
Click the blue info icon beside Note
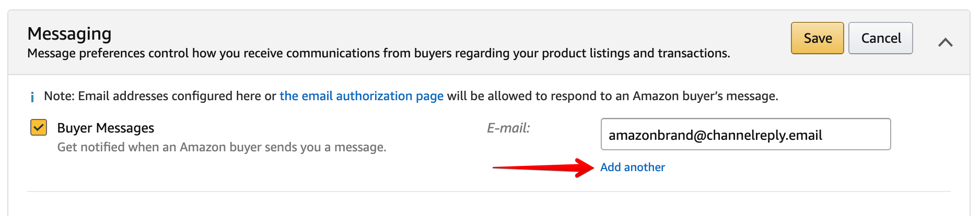click(x=32, y=97)
